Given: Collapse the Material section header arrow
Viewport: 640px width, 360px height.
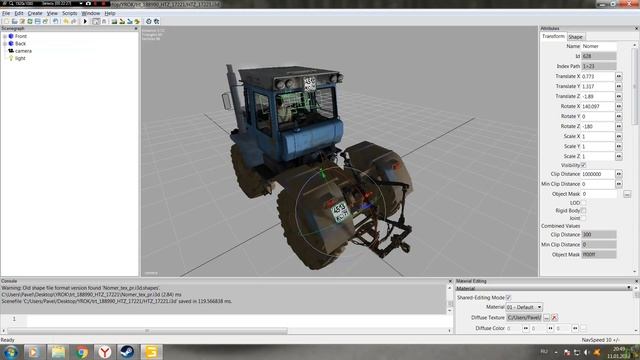Looking at the screenshot, I should pos(629,288).
